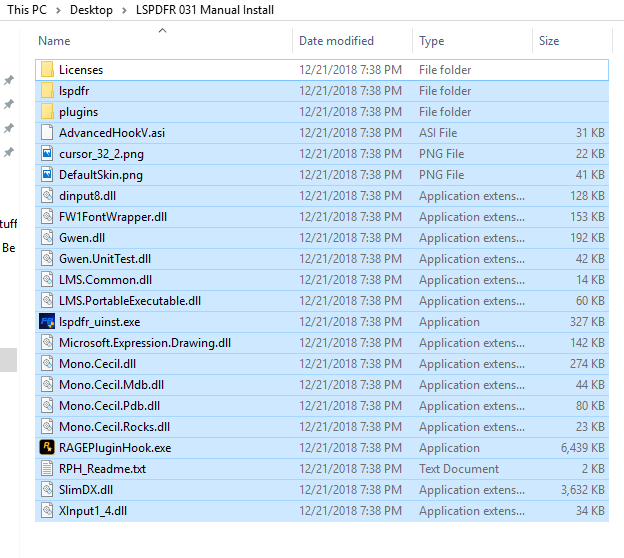Click the Text Document type cell
Screen dimensions: 624x558
458,468
